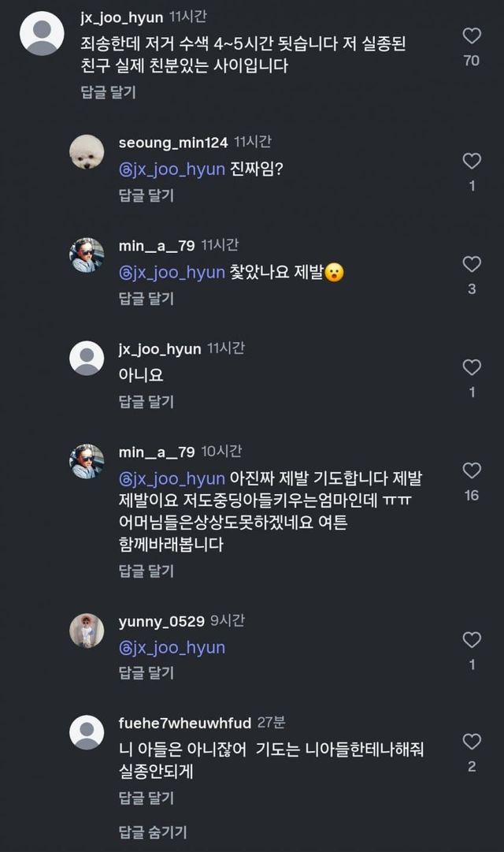Like jx_joo_hyun's "아니요" reply
504x852 pixels.
[471, 367]
